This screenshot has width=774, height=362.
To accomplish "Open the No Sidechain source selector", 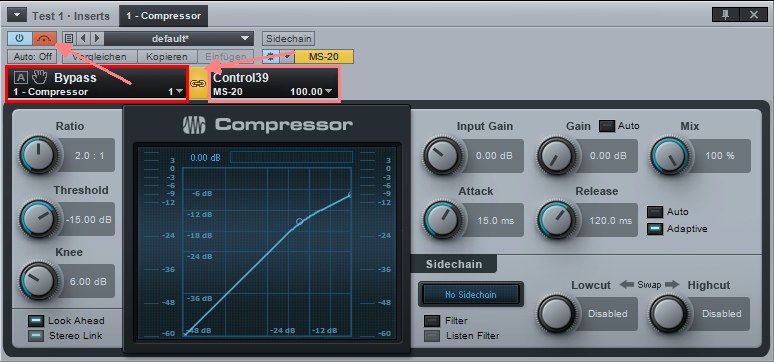I will [470, 295].
